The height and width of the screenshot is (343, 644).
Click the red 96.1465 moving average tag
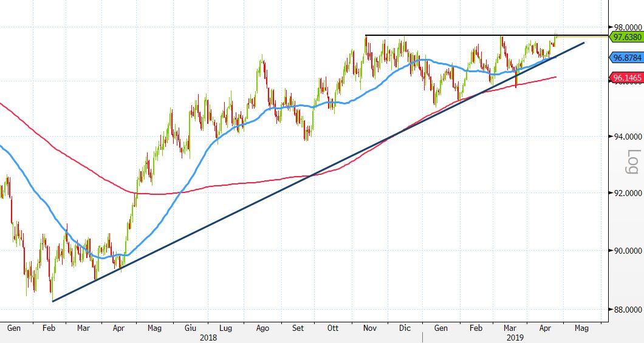tap(626, 78)
